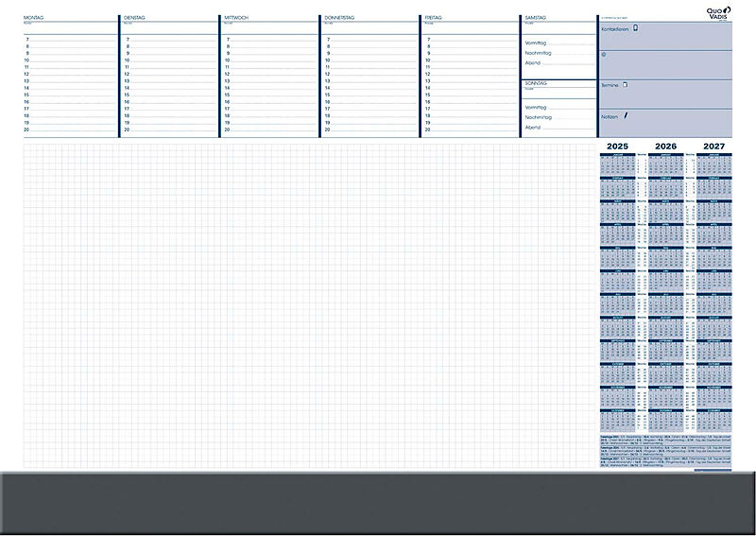This screenshot has width=756, height=536.
Task: Click the pen icon beside Notizen
Action: [x=625, y=115]
